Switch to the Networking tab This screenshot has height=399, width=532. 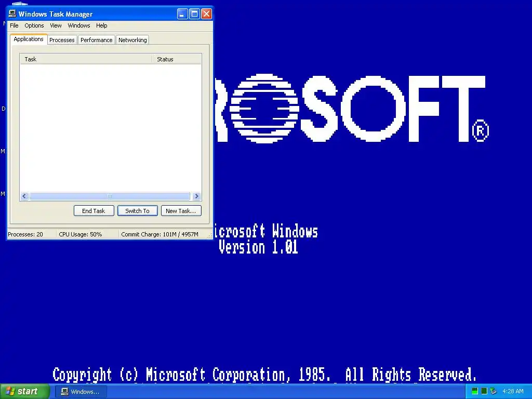tap(132, 40)
